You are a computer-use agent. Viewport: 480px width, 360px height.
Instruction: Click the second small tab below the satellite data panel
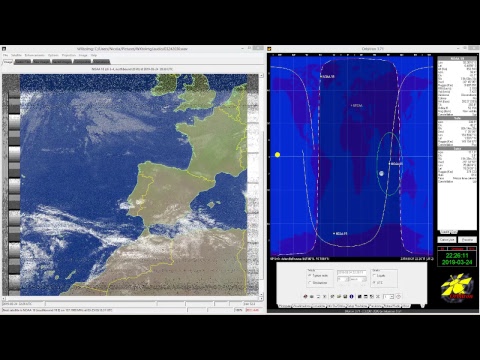(x=453, y=232)
